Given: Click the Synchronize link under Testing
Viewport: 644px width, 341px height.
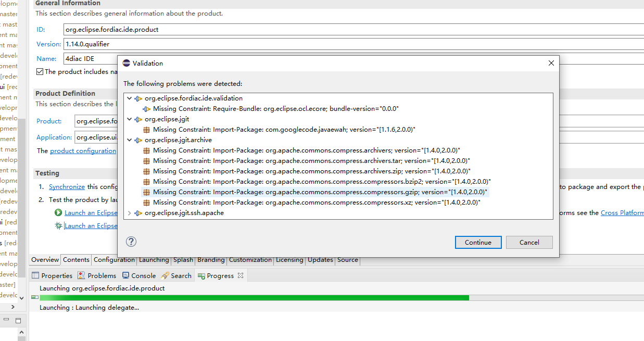Looking at the screenshot, I should [67, 186].
